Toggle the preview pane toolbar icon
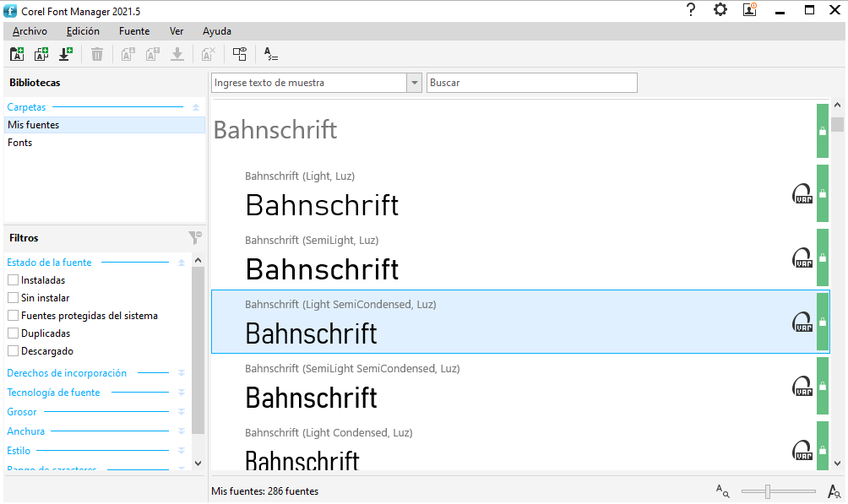848x504 pixels. (239, 55)
